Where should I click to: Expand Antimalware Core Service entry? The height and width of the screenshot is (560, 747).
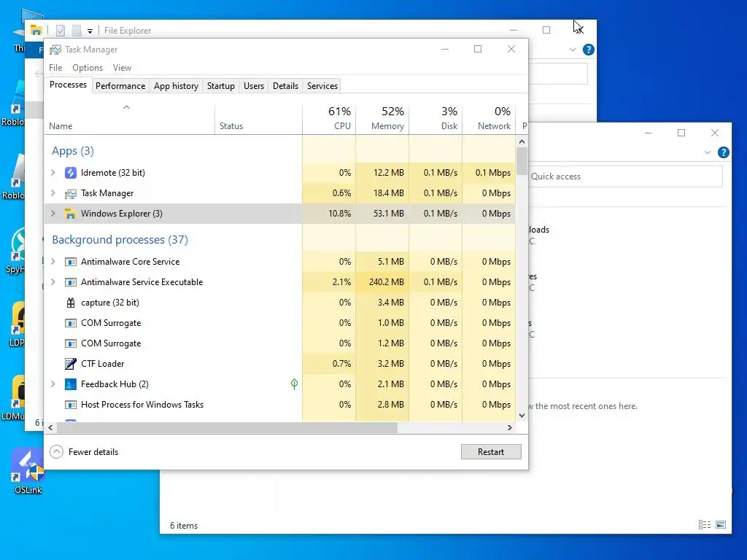click(x=53, y=262)
